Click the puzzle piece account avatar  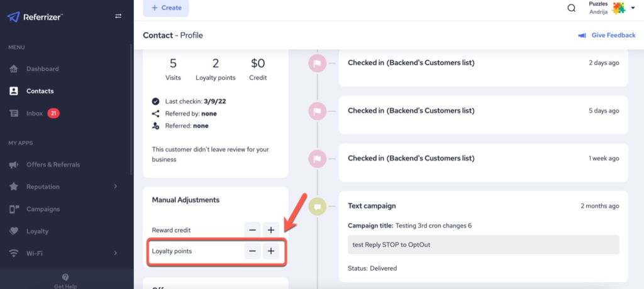click(x=618, y=8)
